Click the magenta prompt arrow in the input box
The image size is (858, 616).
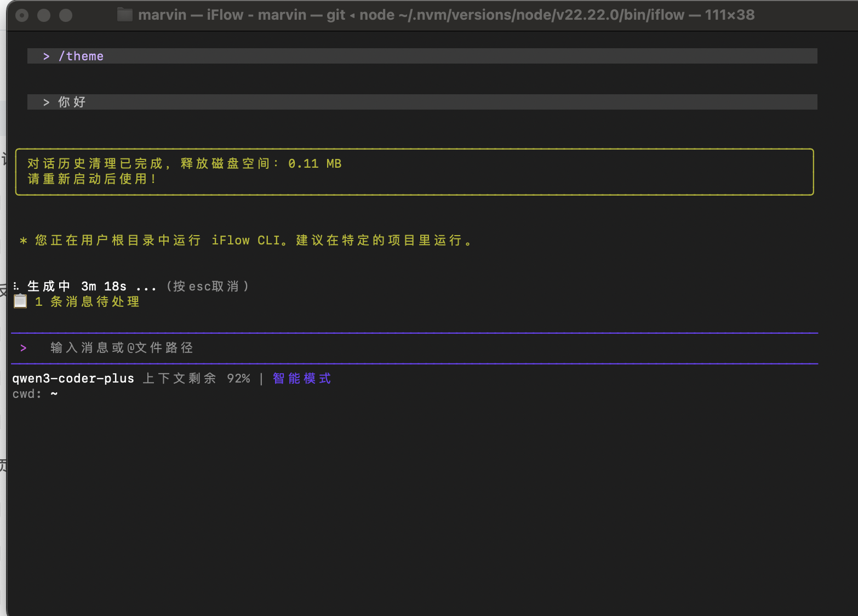pyautogui.click(x=23, y=348)
